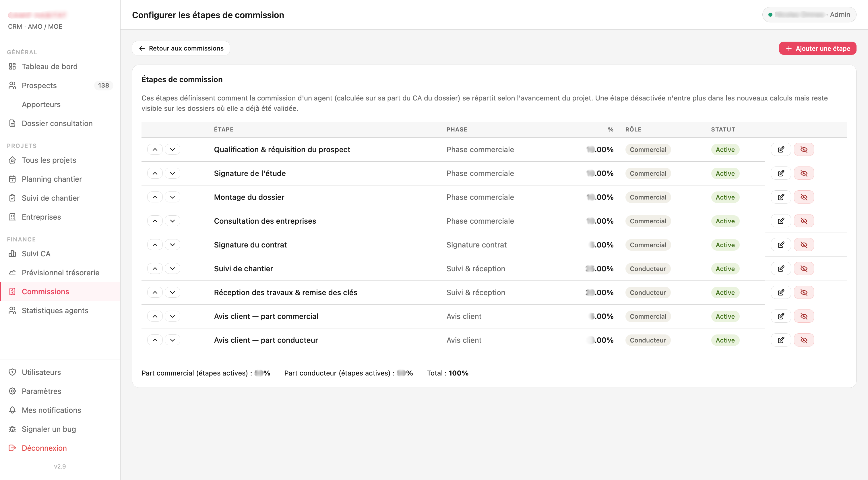Edit Avis client — part commercial step
Viewport: 868px width, 480px height.
coord(781,316)
